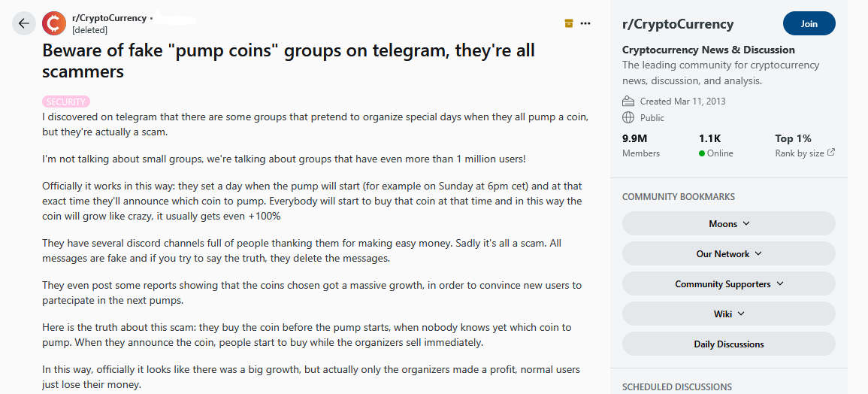Click the Rank by size link

click(800, 153)
